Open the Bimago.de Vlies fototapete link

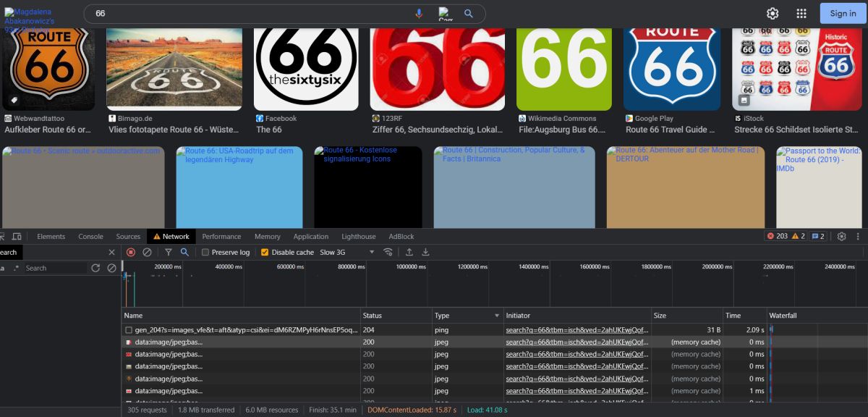pos(172,130)
